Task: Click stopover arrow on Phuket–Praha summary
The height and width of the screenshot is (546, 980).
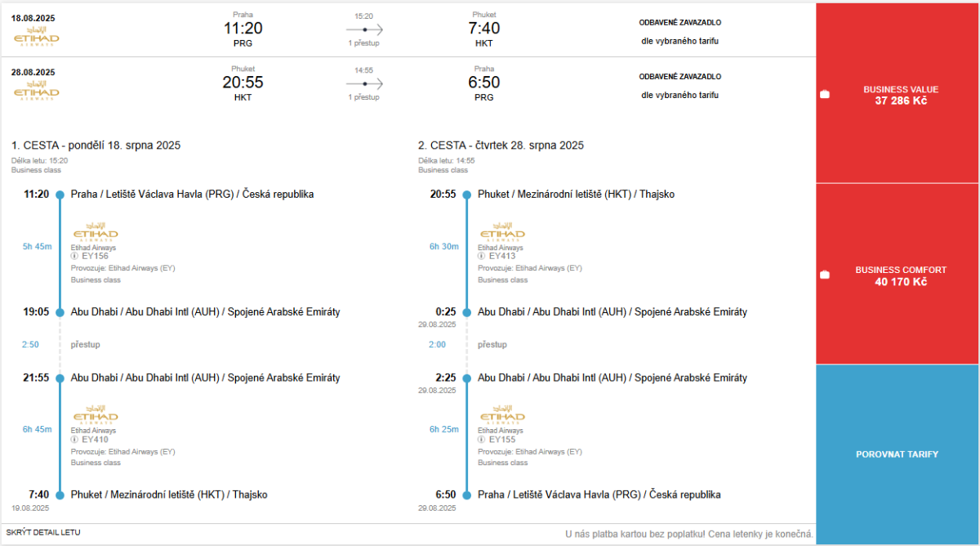Action: click(364, 83)
